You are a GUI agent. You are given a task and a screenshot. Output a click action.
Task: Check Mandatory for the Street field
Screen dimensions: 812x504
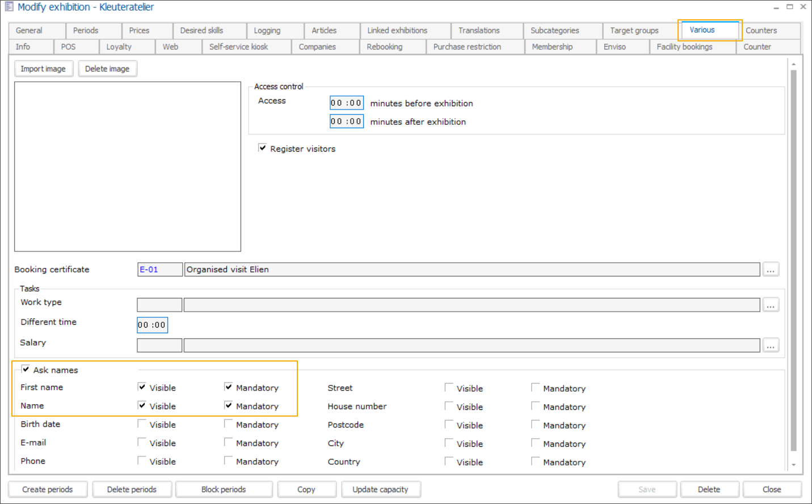coord(535,388)
